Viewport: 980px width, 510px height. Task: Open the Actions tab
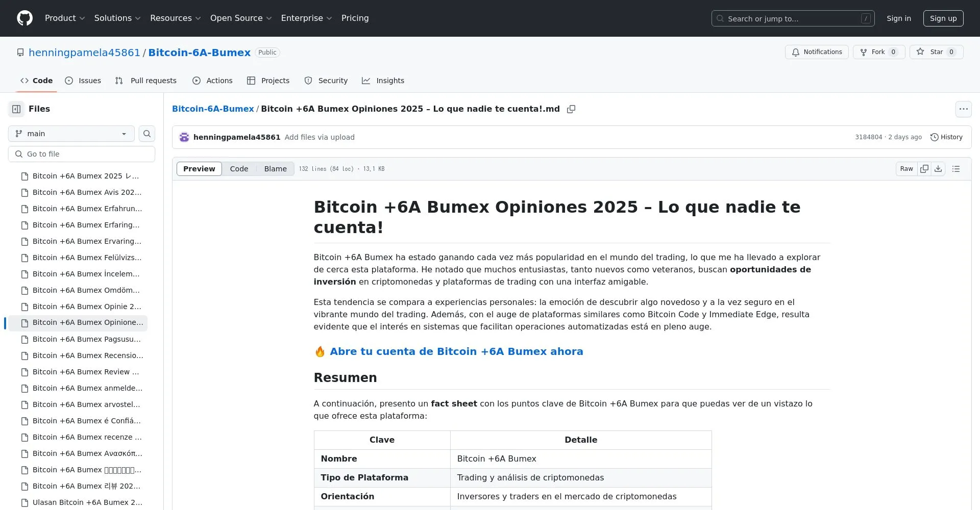tap(212, 81)
